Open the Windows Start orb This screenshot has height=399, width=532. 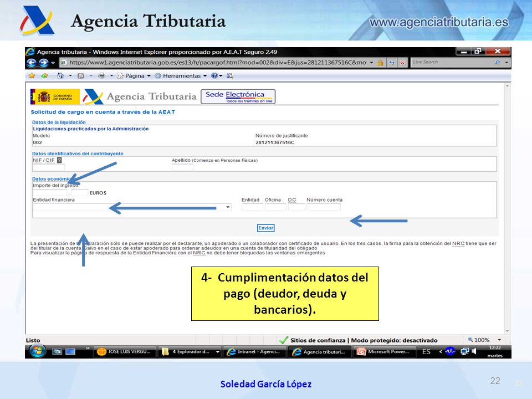click(x=37, y=351)
